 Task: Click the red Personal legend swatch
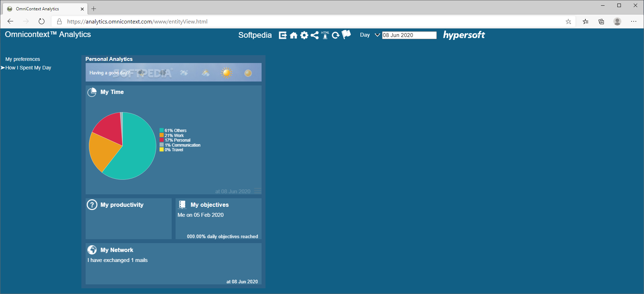point(162,140)
